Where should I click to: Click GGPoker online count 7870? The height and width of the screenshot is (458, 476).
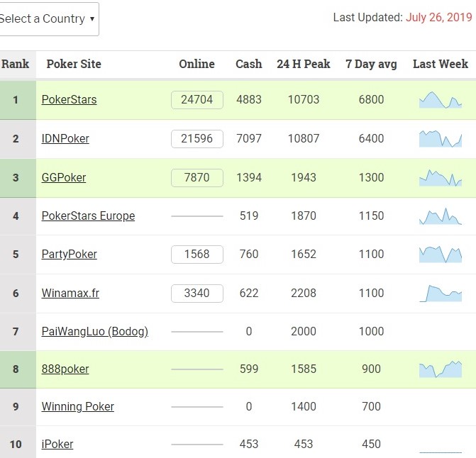tap(197, 178)
